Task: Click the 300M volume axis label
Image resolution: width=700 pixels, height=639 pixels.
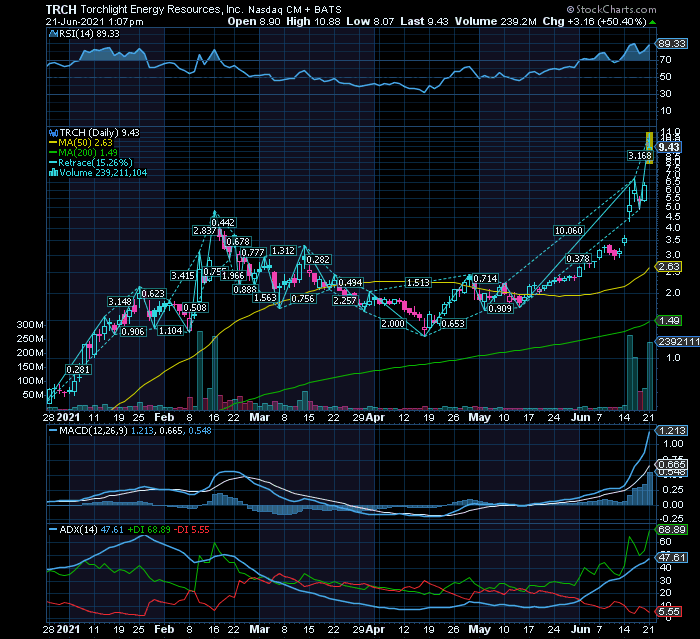Action: coord(30,325)
